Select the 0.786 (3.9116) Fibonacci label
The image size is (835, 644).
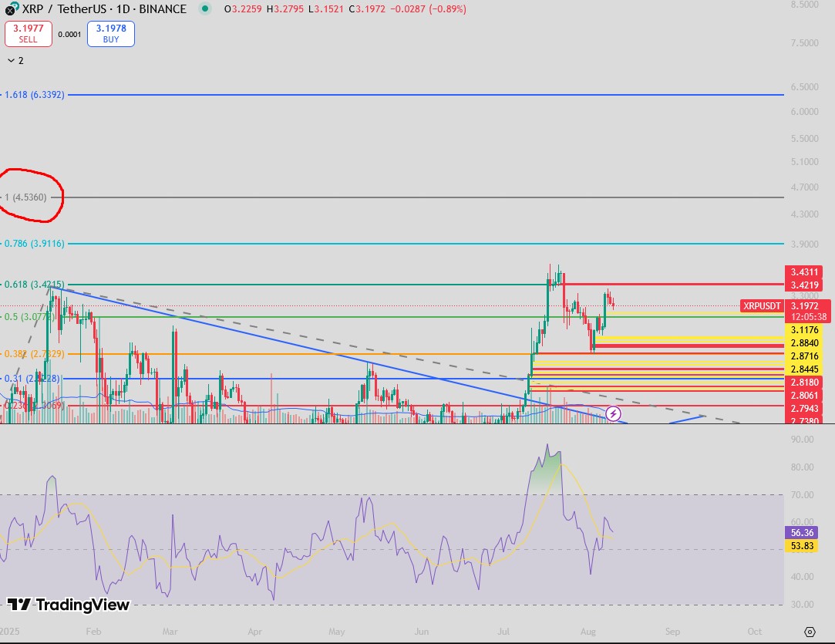click(34, 244)
